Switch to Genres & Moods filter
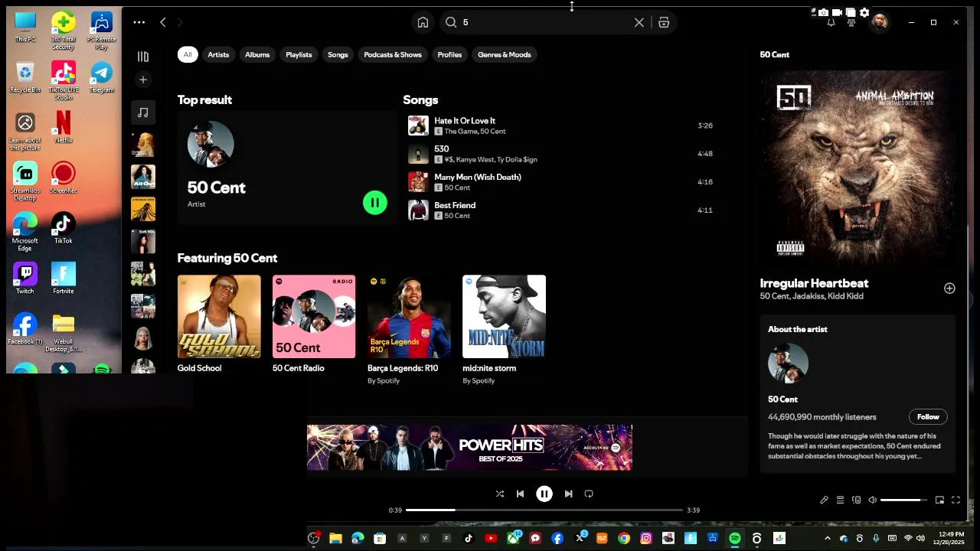Image resolution: width=980 pixels, height=551 pixels. tap(505, 54)
